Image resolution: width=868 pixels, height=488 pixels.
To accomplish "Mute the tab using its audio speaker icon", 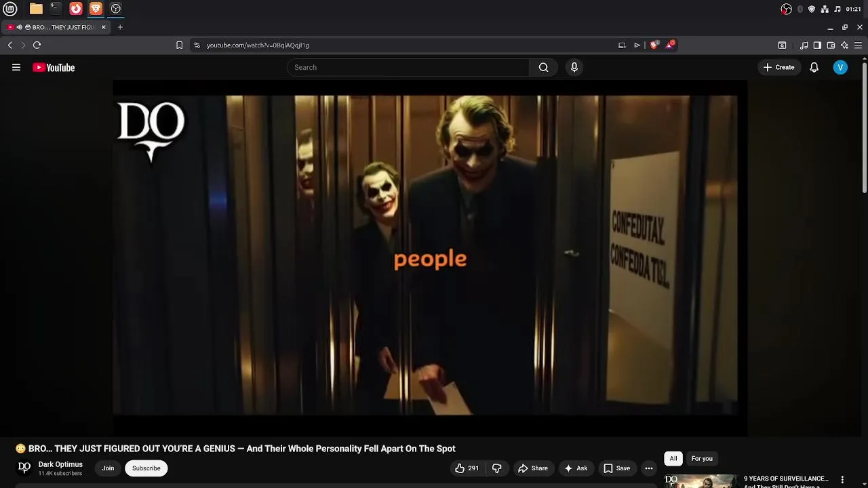I will [20, 27].
